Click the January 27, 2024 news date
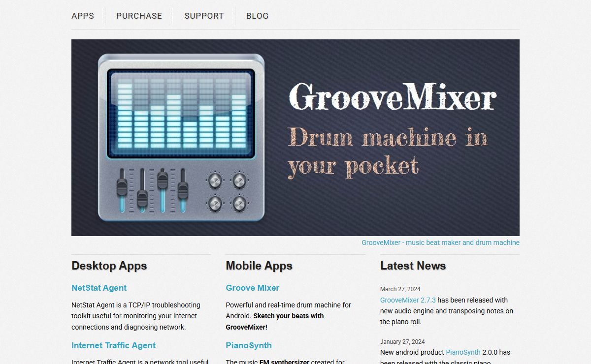This screenshot has height=364, width=591. [x=402, y=342]
